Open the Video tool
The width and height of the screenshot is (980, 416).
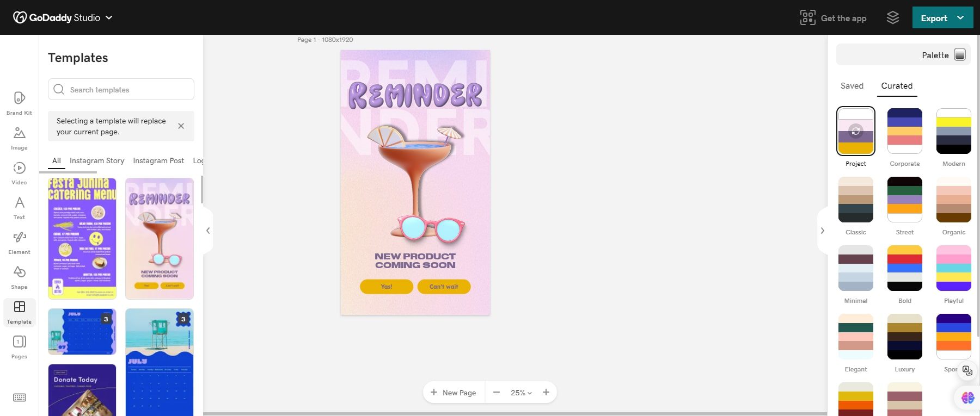19,173
